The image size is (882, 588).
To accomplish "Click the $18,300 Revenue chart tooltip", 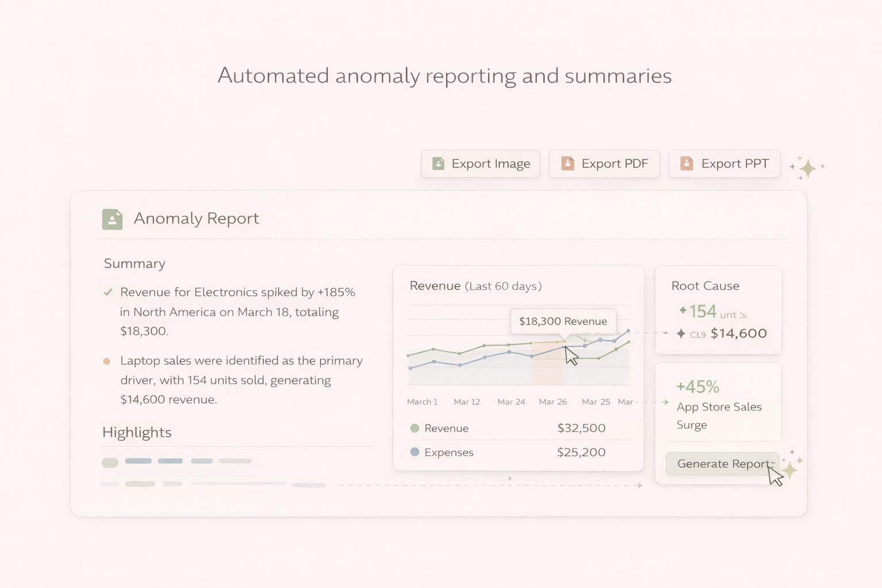I will pyautogui.click(x=563, y=321).
